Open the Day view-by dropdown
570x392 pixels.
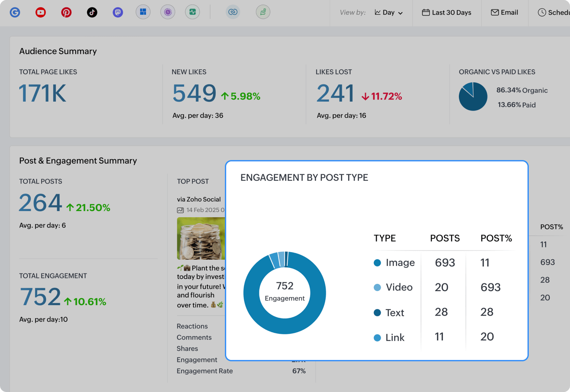(389, 12)
